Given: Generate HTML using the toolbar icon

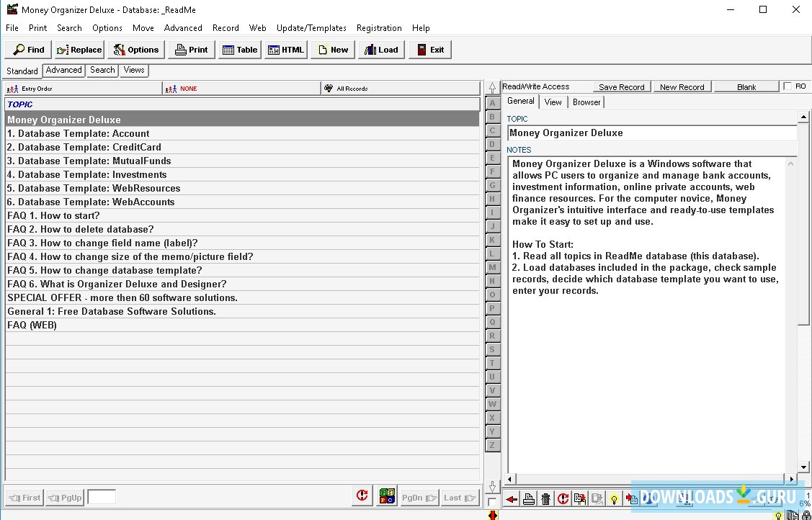Looking at the screenshot, I should pyautogui.click(x=285, y=49).
